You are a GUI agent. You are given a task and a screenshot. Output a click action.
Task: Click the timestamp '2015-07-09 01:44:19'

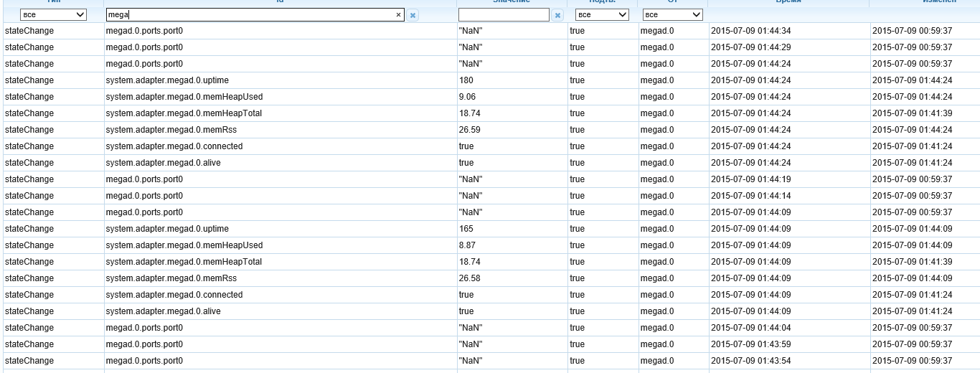pos(750,179)
